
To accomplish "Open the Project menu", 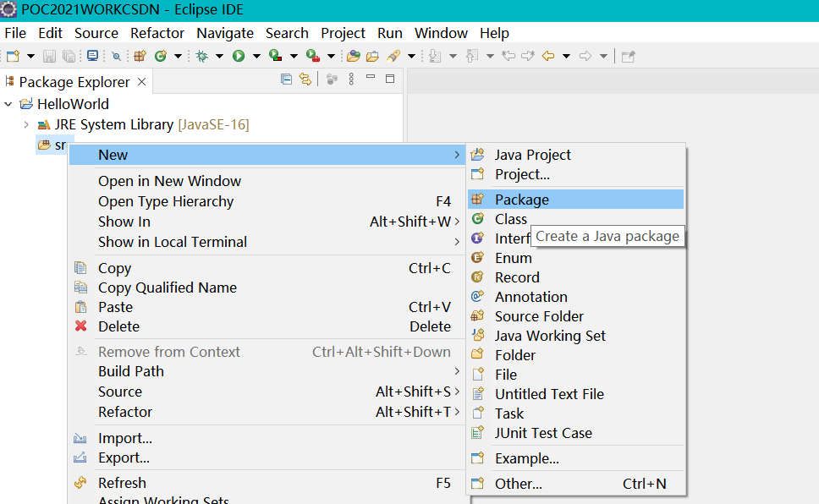I will coord(343,33).
